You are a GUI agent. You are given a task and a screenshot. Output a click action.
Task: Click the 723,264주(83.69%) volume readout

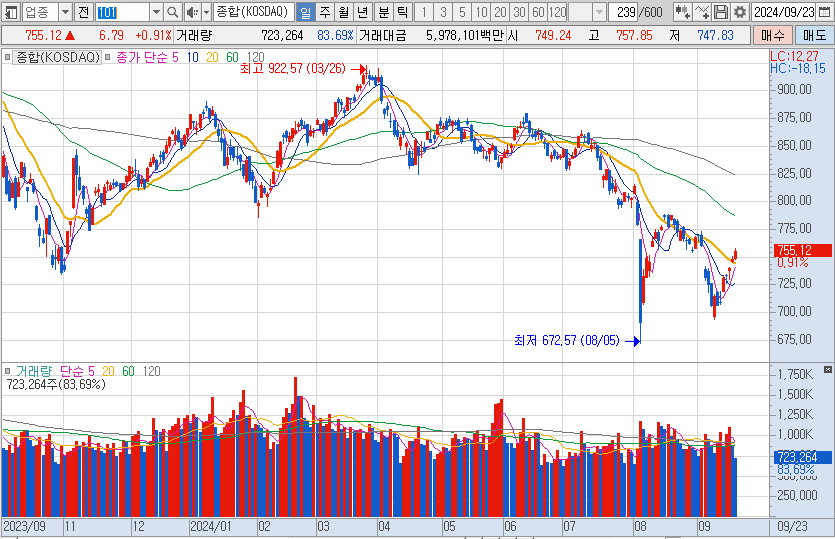coord(56,384)
